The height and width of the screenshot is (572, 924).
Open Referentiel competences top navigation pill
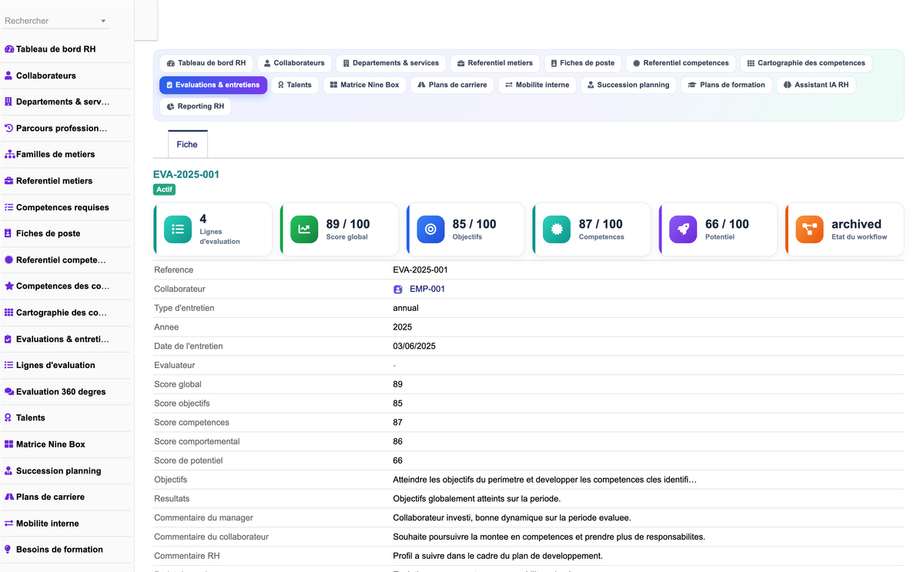click(x=681, y=63)
